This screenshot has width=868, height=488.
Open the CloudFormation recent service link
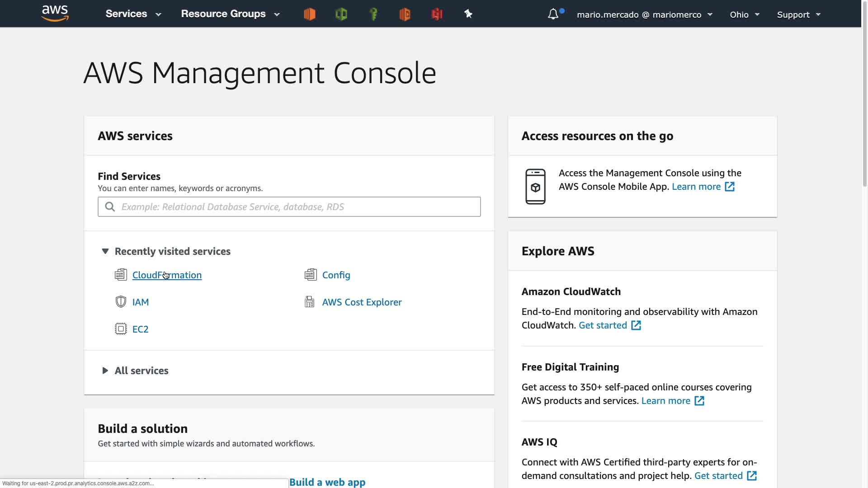click(x=167, y=275)
